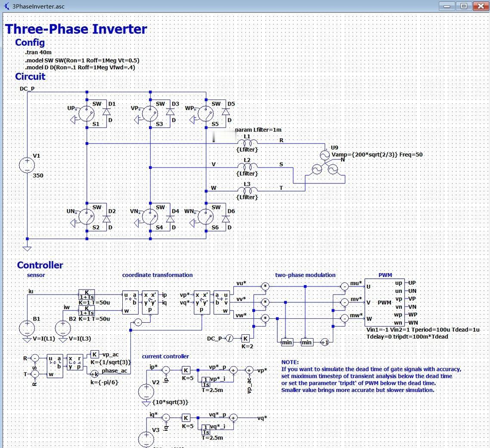Select the V1 DC voltage source symbol
The width and height of the screenshot is (490, 448).
tap(27, 165)
